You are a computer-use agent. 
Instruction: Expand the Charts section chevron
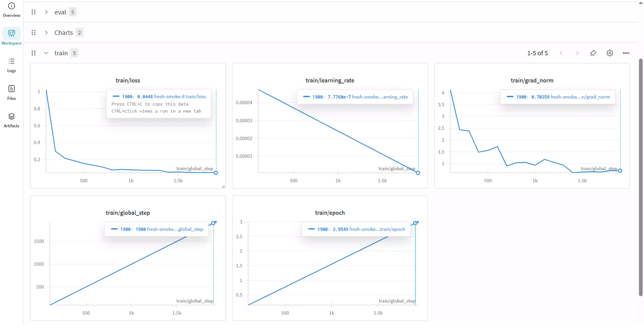click(x=46, y=32)
